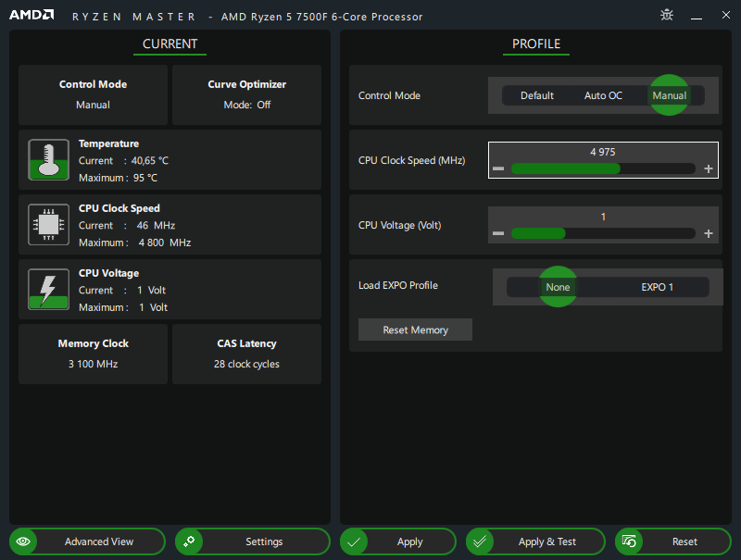
Task: Click the double checkmark icon on Apply & Test
Action: point(480,541)
